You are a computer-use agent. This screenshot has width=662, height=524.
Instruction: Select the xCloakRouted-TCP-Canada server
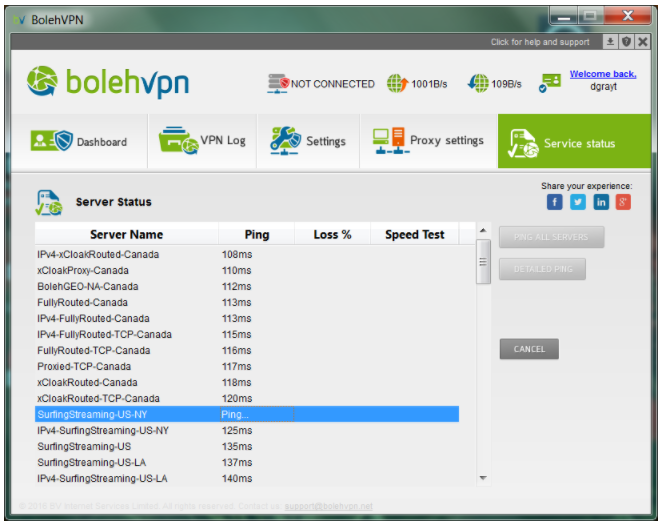[247, 399]
